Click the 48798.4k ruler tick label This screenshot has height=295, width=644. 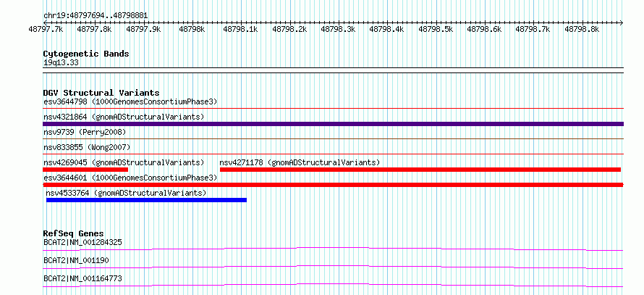coord(387,29)
